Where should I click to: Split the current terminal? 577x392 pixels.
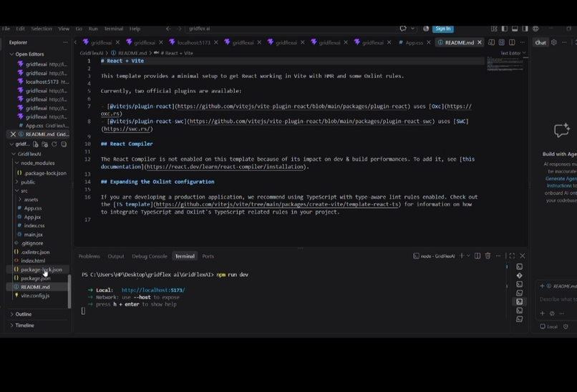point(477,255)
